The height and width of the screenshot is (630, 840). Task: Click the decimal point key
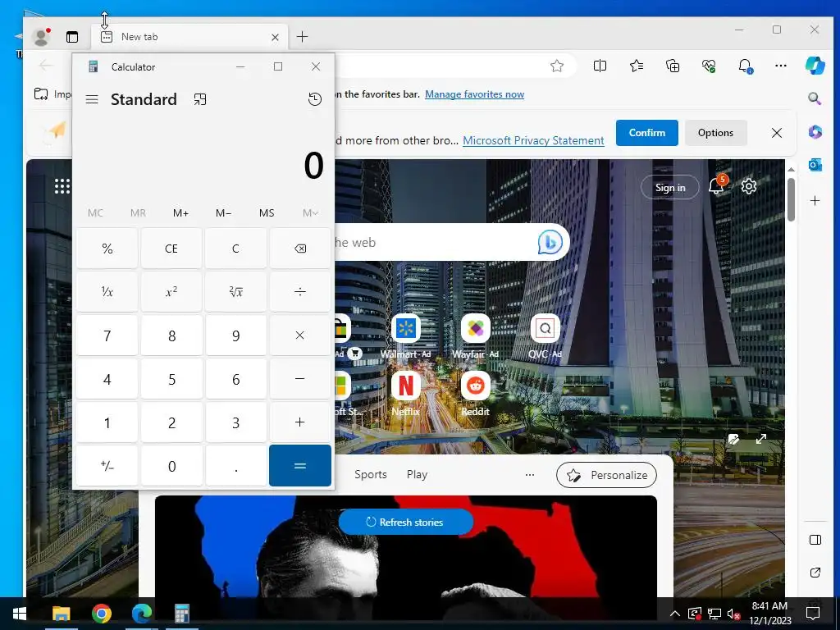click(x=235, y=466)
